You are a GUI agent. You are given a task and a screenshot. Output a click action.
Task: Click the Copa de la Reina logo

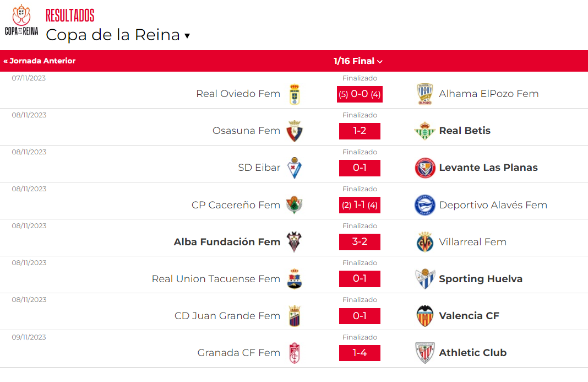tap(21, 20)
